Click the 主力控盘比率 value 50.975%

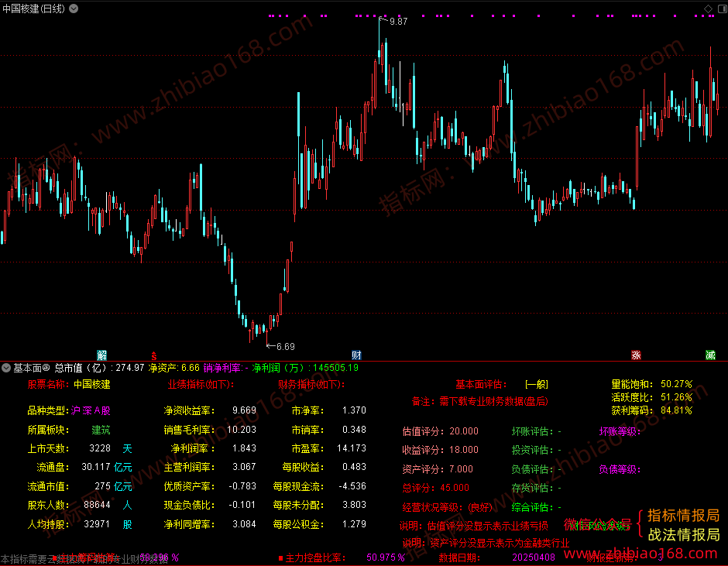[x=386, y=557]
